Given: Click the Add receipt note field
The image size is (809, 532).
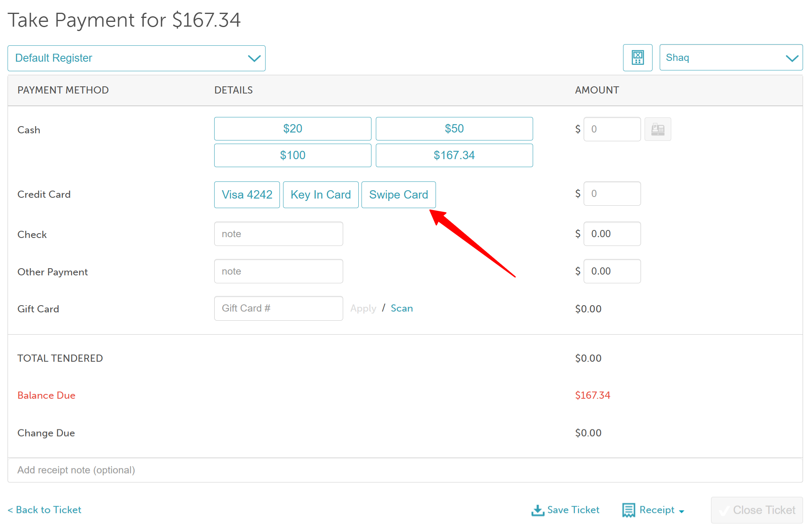Looking at the screenshot, I should [x=405, y=470].
